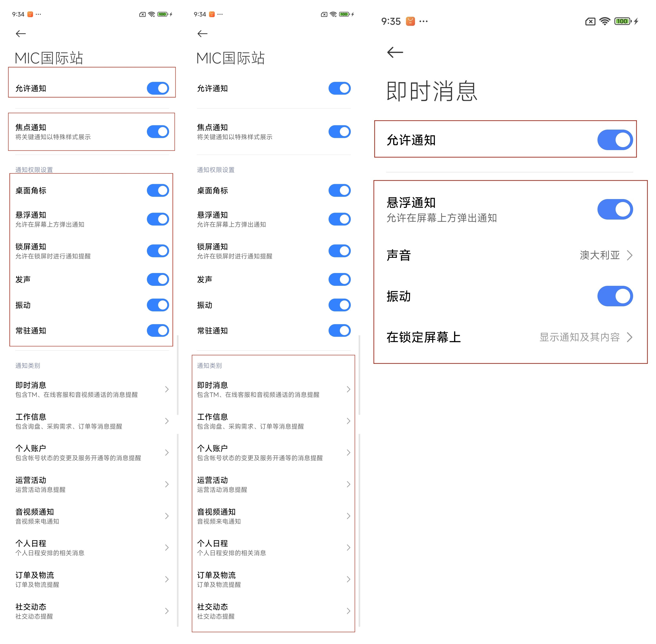Tap orange app icon in middle status bar

pyautogui.click(x=212, y=14)
